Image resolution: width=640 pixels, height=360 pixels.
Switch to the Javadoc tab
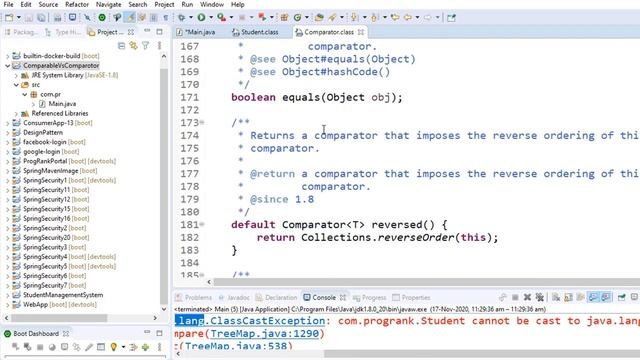tap(234, 298)
